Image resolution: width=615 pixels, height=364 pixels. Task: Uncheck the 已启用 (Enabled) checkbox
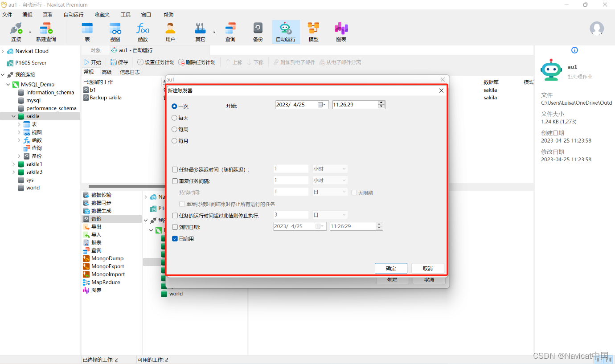click(x=175, y=239)
